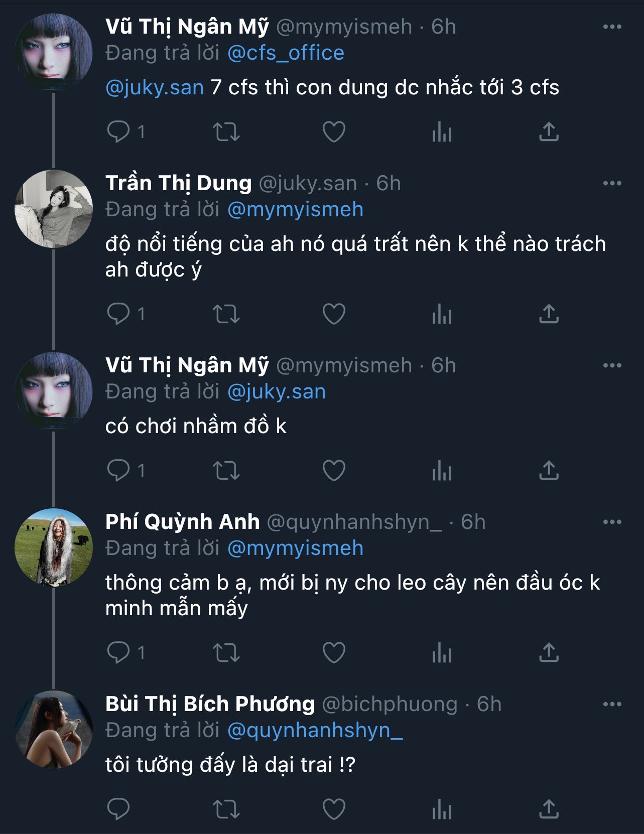This screenshot has width=644, height=834.
Task: Share Phí Quỳnh Anh's tweet
Action: pyautogui.click(x=549, y=653)
